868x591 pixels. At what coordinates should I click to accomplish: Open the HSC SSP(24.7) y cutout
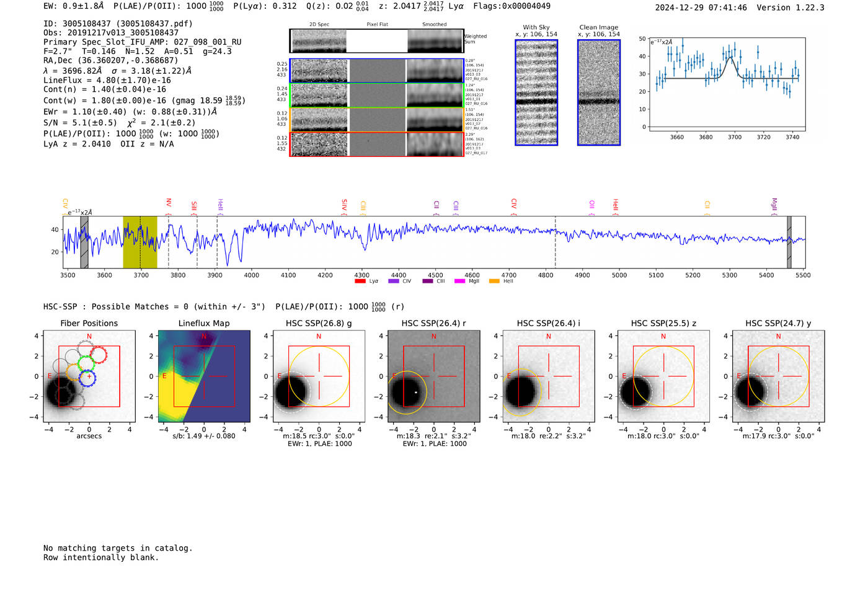[779, 376]
